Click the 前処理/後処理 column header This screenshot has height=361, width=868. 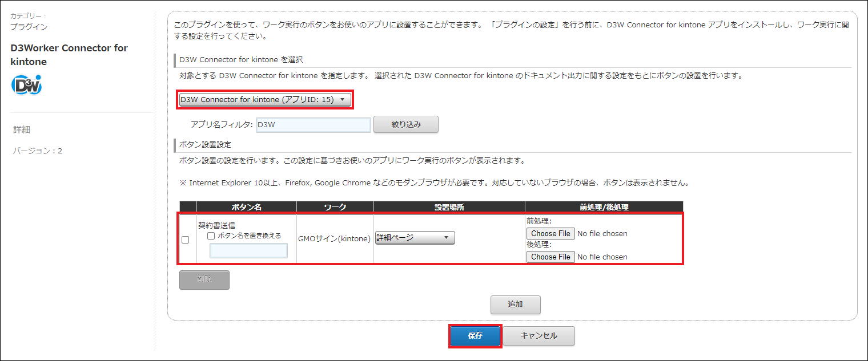click(x=604, y=207)
